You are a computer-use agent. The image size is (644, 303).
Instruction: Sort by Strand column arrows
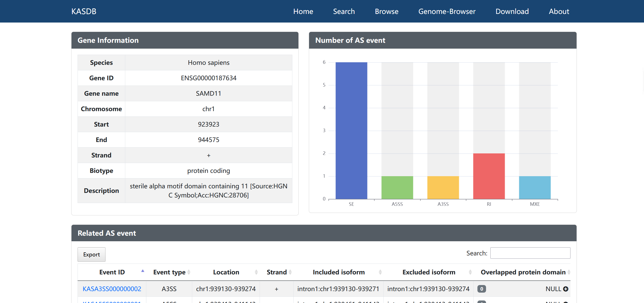(290, 272)
